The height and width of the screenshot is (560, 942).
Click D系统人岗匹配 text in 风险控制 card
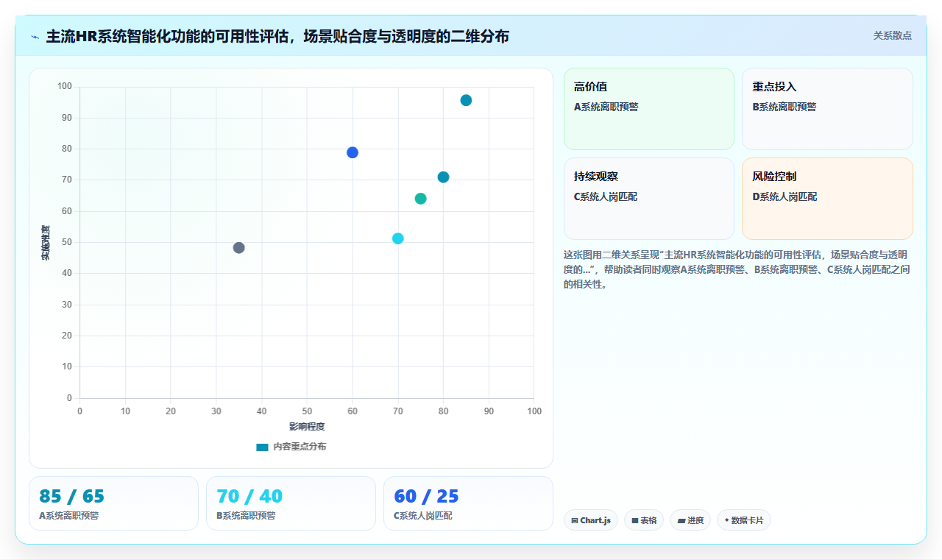point(785,196)
